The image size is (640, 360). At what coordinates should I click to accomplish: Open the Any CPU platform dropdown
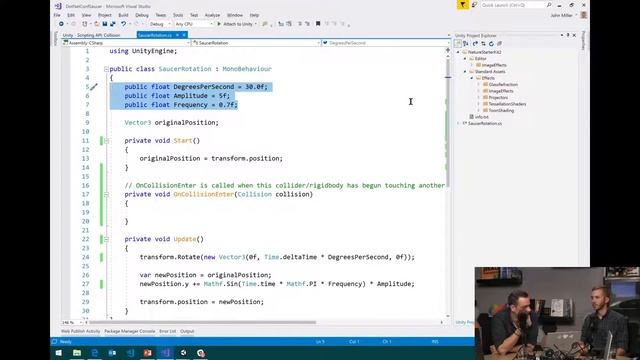point(194,24)
